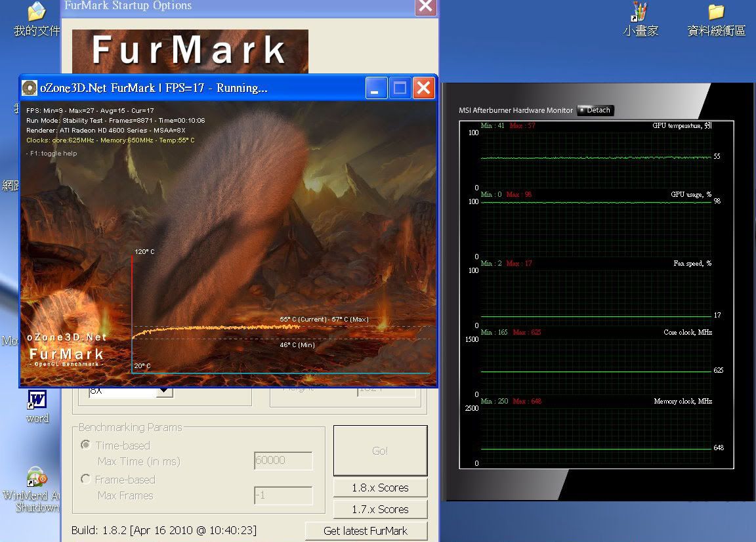The height and width of the screenshot is (542, 756).
Task: Click the "MSI Afterburner Hardware Monitor" title
Action: pos(516,110)
